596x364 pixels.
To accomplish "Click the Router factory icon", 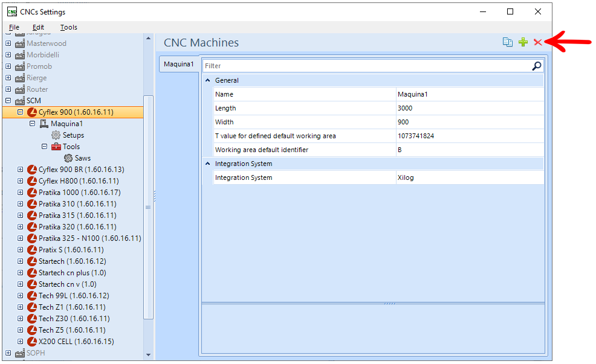I will pos(20,89).
